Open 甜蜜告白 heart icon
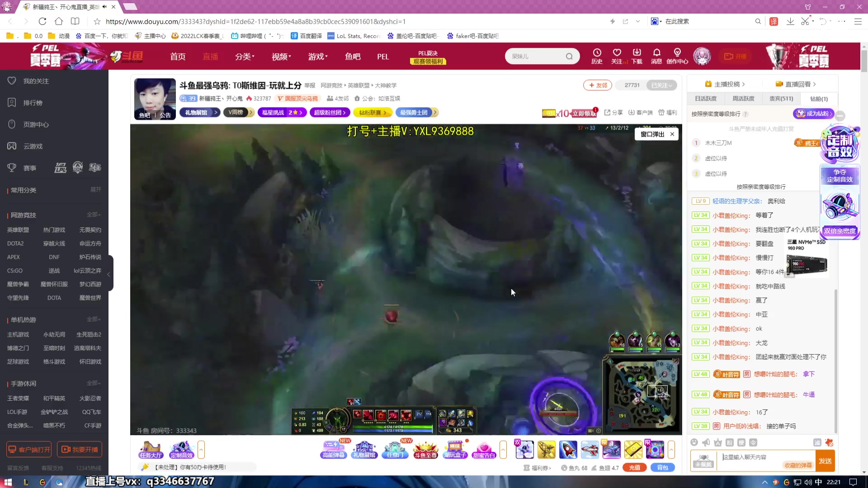 (x=484, y=450)
